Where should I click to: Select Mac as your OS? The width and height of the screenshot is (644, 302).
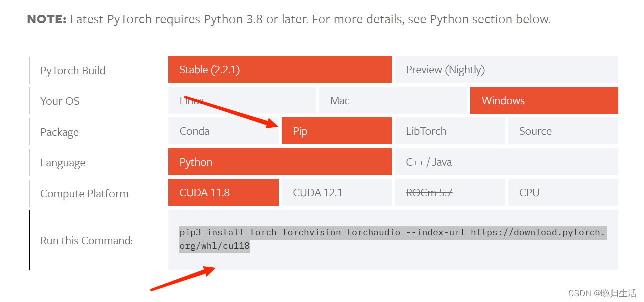point(393,100)
